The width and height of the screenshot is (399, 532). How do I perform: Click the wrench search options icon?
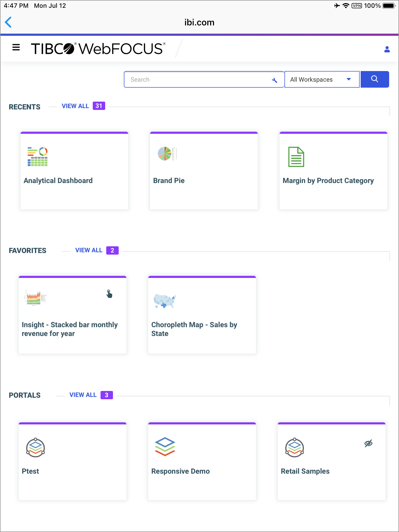(275, 80)
